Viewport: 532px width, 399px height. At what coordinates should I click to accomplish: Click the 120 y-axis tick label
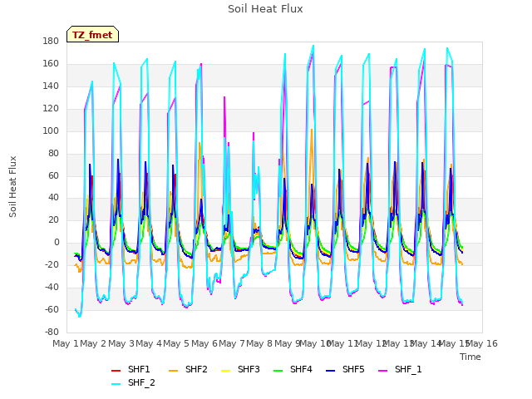[51, 109]
